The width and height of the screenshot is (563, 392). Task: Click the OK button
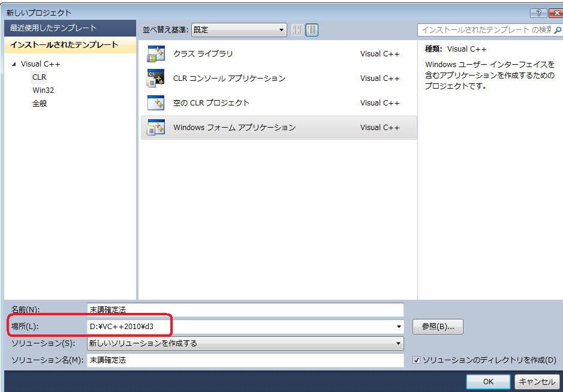488,382
